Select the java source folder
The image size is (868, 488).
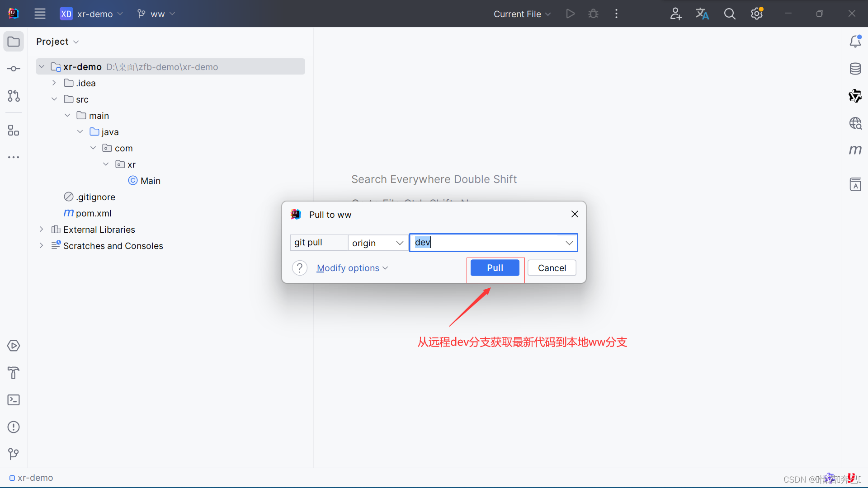(104, 132)
